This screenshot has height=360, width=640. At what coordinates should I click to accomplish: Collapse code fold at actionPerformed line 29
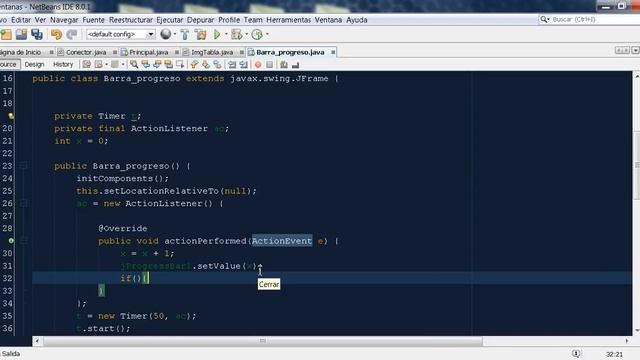pyautogui.click(x=24, y=241)
